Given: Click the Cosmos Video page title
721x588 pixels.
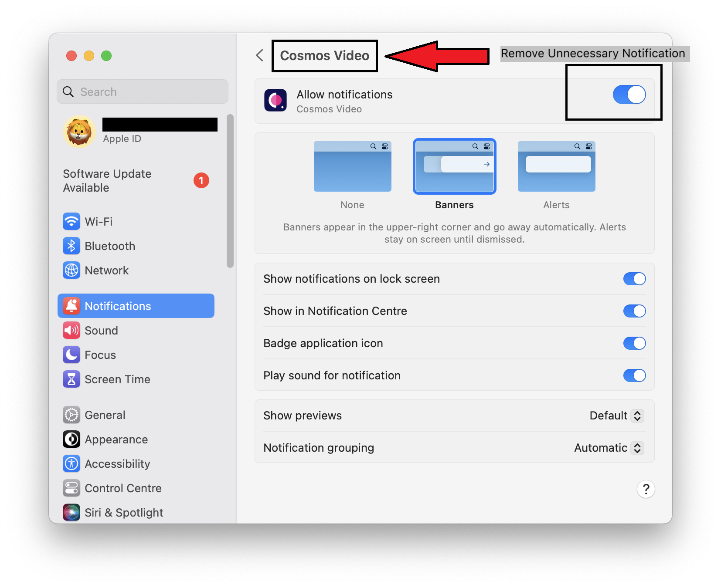Looking at the screenshot, I should tap(325, 55).
